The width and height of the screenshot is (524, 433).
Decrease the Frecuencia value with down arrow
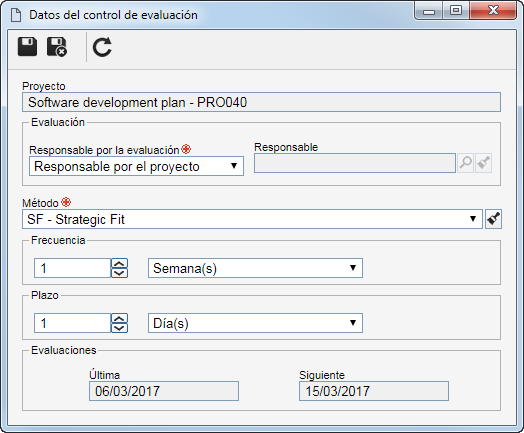pos(119,273)
